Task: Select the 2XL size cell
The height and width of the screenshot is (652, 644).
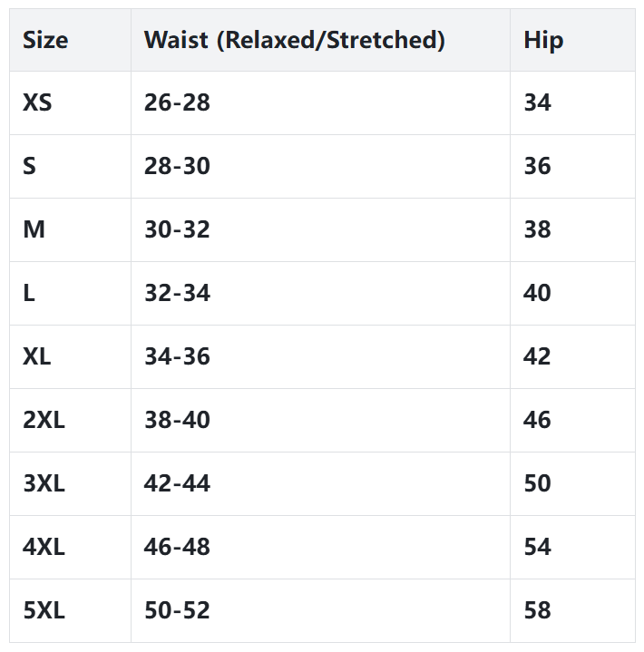Action: pos(44,421)
